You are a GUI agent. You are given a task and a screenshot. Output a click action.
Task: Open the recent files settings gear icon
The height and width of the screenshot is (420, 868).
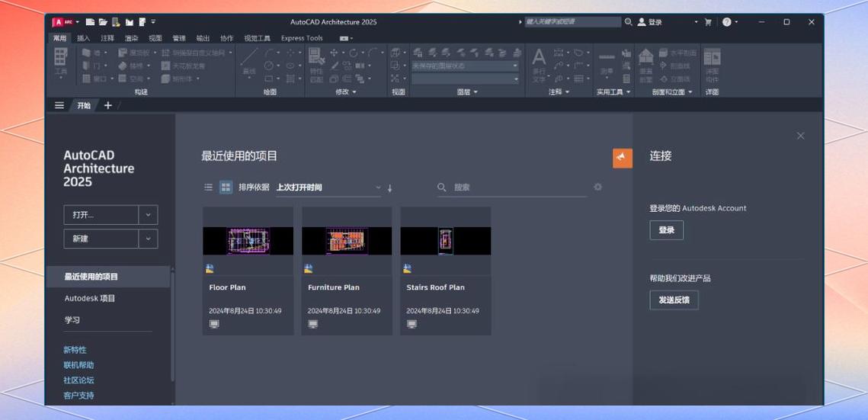(x=598, y=187)
